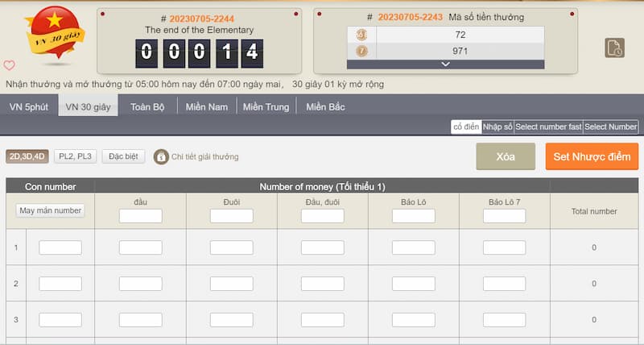Click the Xóa clear button
The image size is (644, 345).
coord(505,156)
